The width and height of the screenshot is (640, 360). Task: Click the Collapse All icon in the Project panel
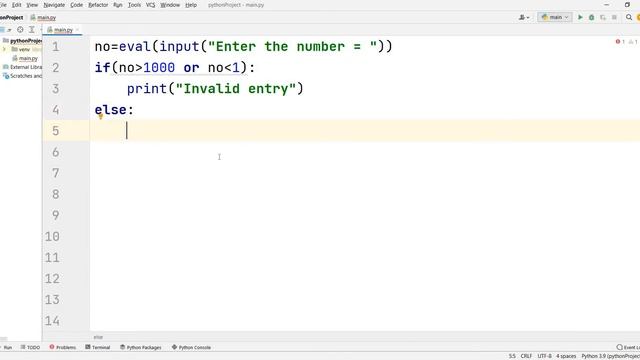pos(32,30)
